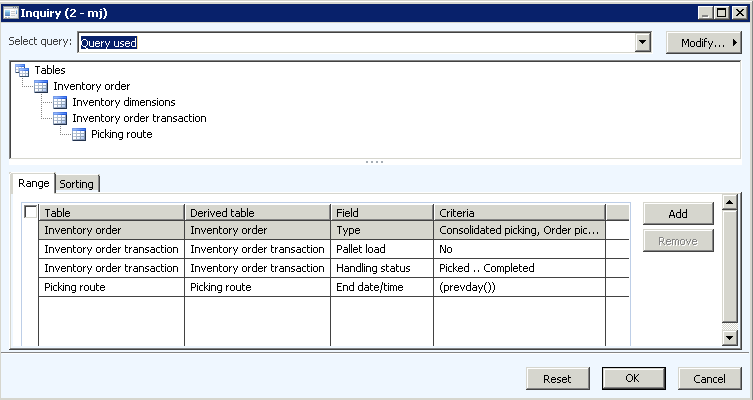Toggle the select-all checkbox in grid header
This screenshot has height=400, width=753.
[x=31, y=212]
